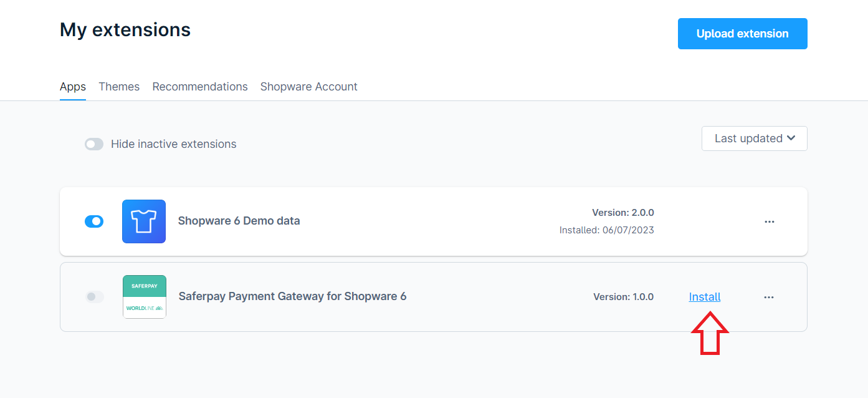This screenshot has width=868, height=398.
Task: Click the Installed: 06/07/2023 date text
Action: tap(606, 230)
